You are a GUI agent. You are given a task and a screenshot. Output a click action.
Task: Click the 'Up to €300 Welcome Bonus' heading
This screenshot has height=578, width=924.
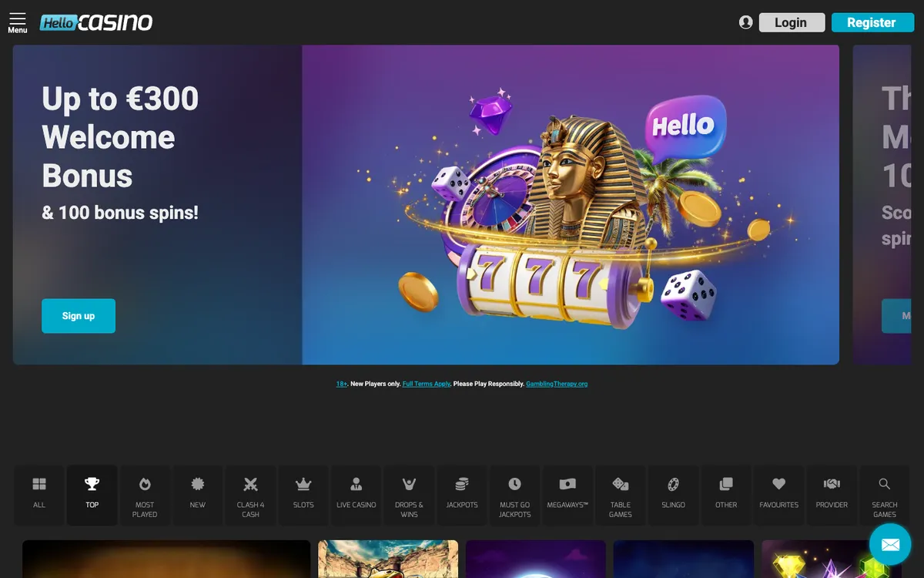pyautogui.click(x=120, y=137)
